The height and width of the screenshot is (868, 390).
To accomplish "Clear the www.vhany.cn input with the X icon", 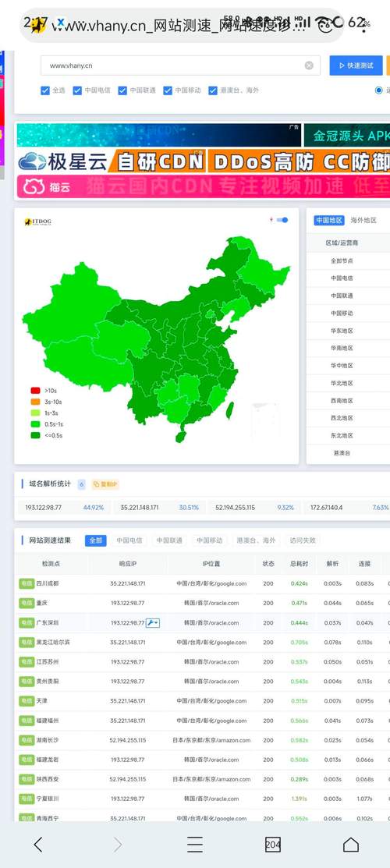I will (309, 66).
